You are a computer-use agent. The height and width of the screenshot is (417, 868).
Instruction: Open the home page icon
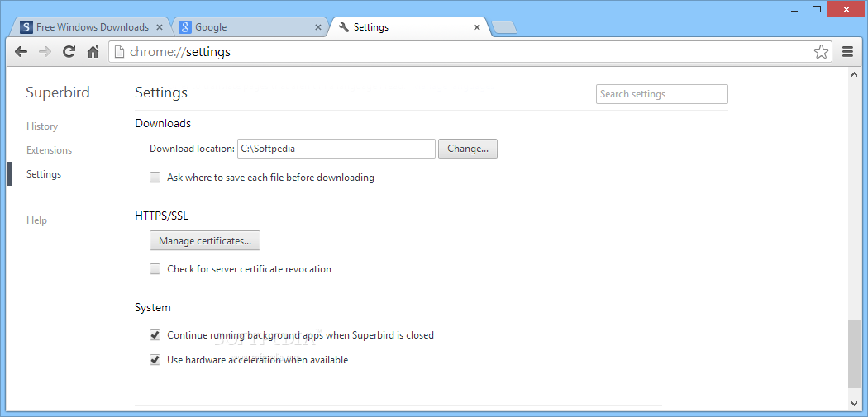93,52
